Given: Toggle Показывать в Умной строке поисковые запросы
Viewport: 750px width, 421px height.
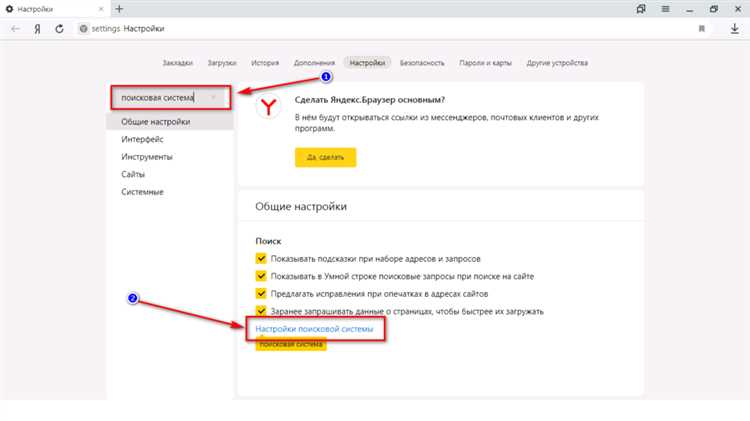Looking at the screenshot, I should click(261, 276).
